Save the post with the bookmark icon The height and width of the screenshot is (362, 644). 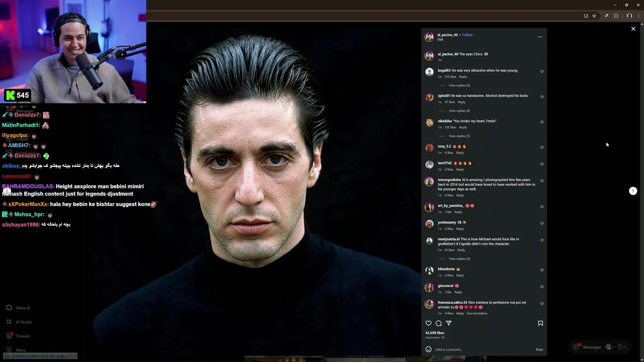tap(540, 323)
